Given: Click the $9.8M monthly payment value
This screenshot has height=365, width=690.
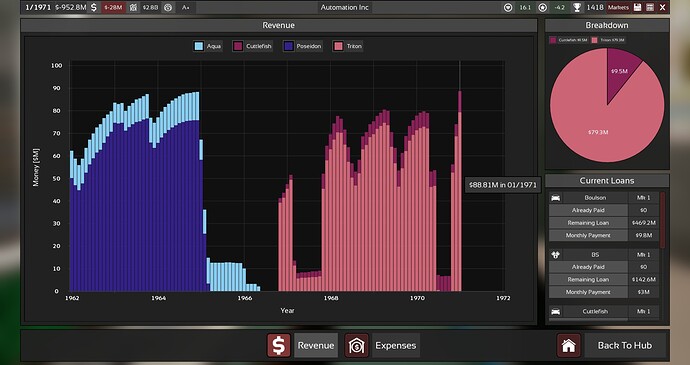Looking at the screenshot, I should click(x=643, y=235).
